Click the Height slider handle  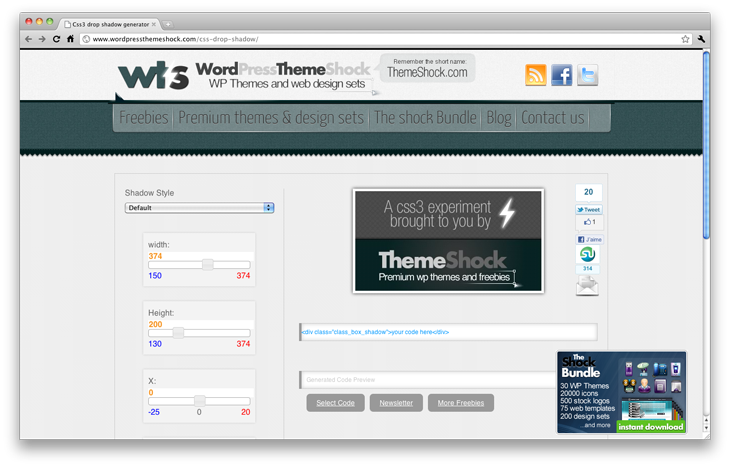pos(178,332)
